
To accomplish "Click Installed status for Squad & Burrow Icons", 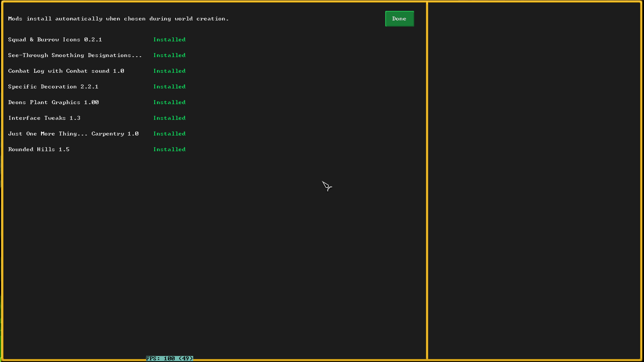I will (x=169, y=39).
